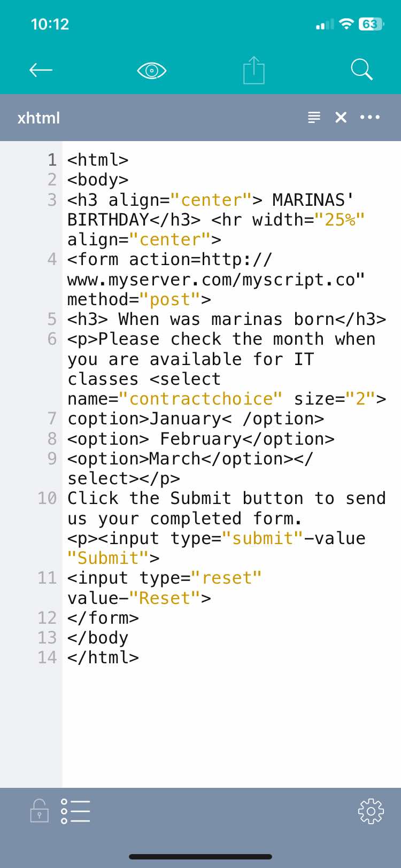Image resolution: width=401 pixels, height=868 pixels.
Task: Place cursor on the <html> tag line
Action: (x=98, y=160)
